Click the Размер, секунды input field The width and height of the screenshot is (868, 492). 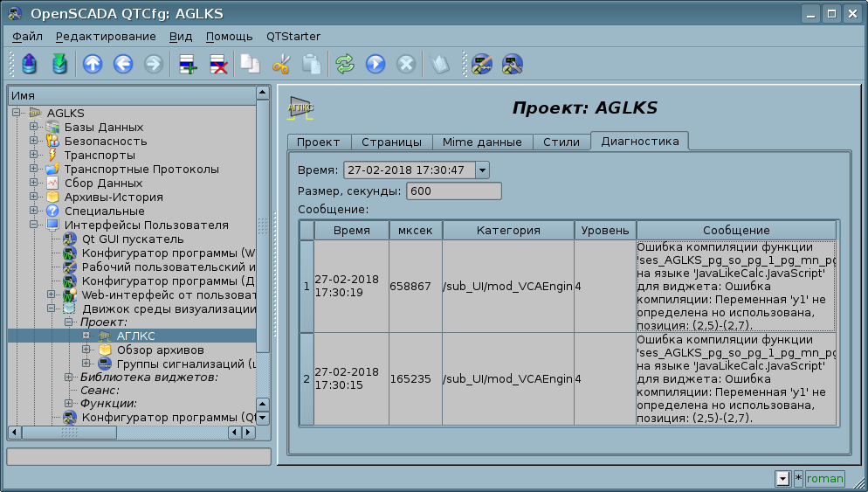pyautogui.click(x=454, y=191)
